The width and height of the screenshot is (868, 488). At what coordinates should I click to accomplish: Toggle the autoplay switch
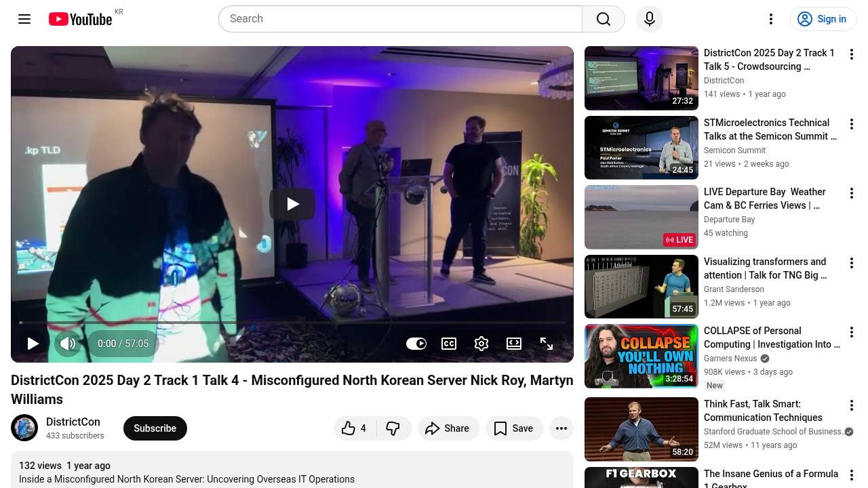tap(416, 344)
